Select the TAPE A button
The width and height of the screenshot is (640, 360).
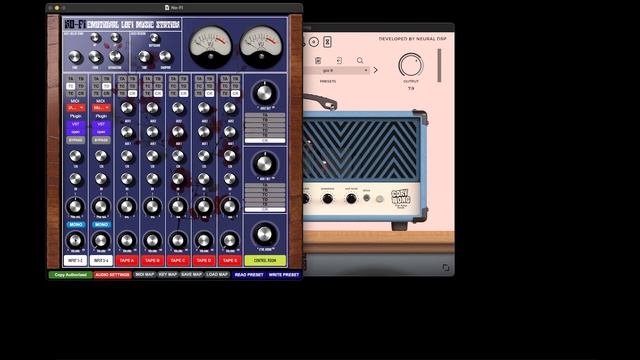[127, 260]
